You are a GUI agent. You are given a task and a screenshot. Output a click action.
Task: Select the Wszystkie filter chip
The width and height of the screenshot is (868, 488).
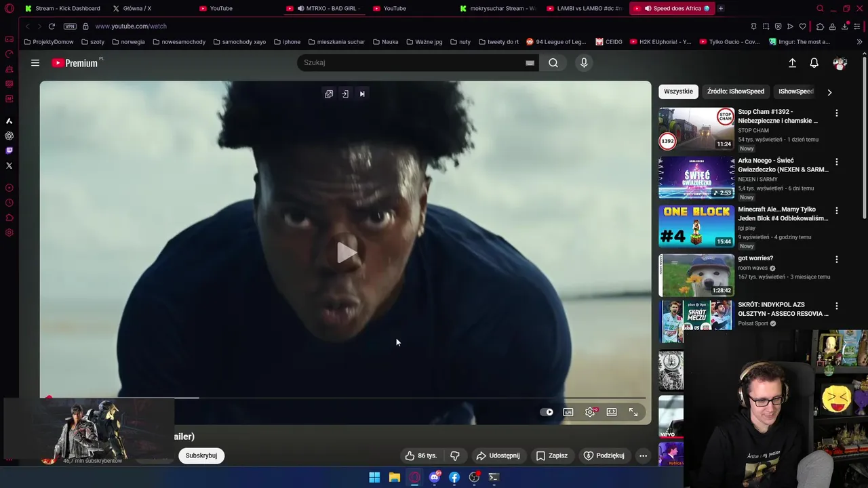tap(678, 91)
